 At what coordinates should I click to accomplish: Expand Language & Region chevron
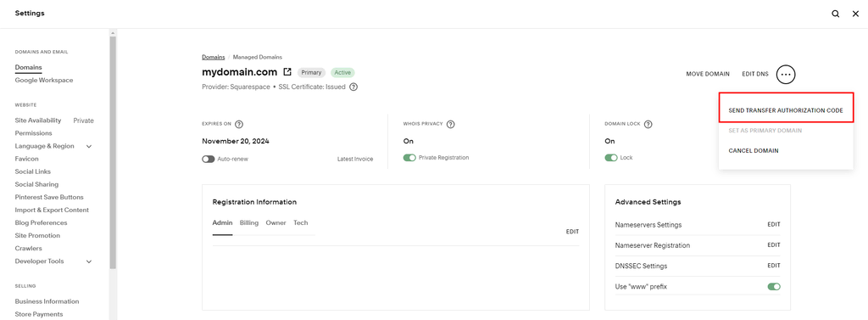(88, 146)
